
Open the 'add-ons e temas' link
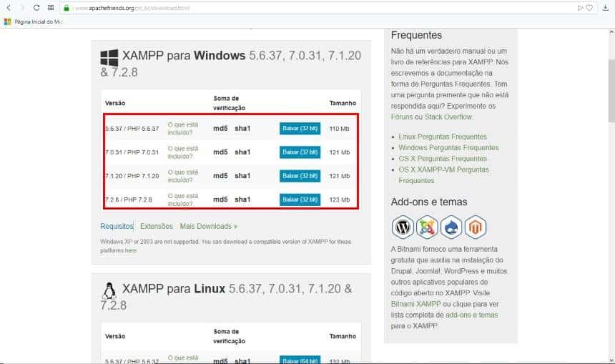tap(471, 315)
